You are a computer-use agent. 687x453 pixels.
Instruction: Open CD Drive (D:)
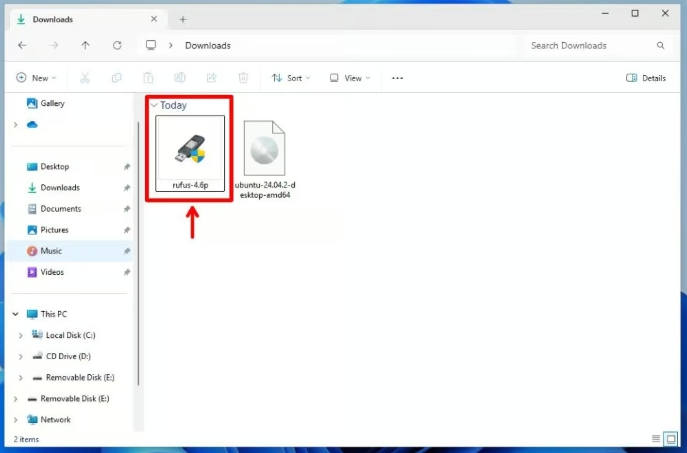tap(62, 356)
